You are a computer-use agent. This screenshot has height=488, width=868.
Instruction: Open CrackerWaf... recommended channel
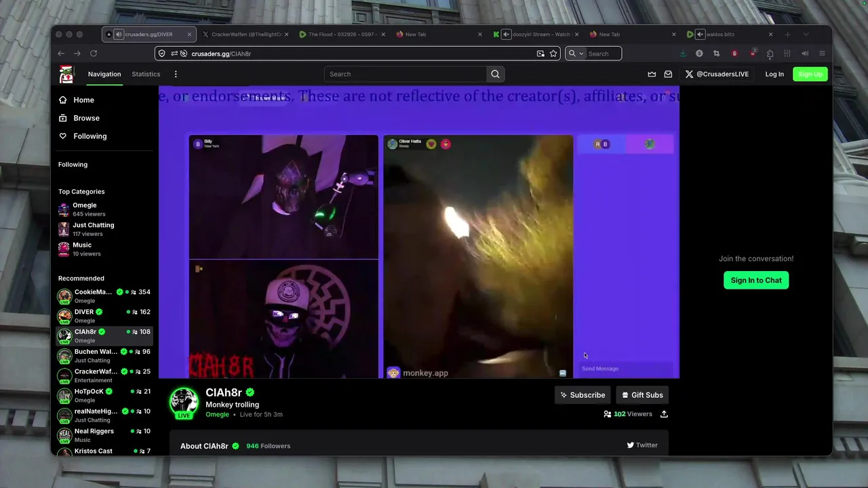coord(104,375)
